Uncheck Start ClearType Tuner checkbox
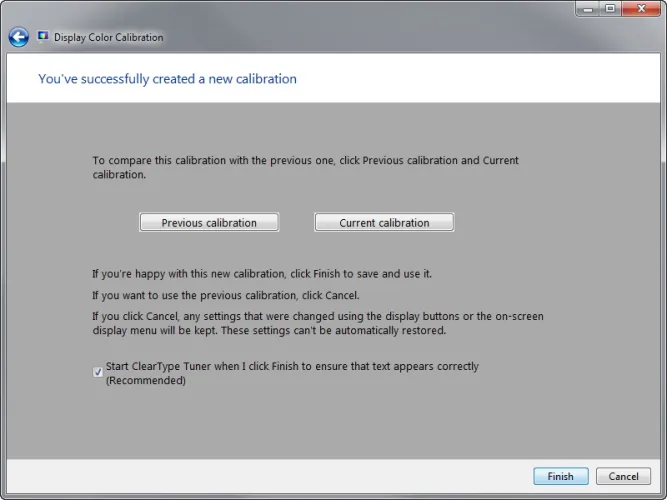This screenshot has width=667, height=500. pos(98,372)
